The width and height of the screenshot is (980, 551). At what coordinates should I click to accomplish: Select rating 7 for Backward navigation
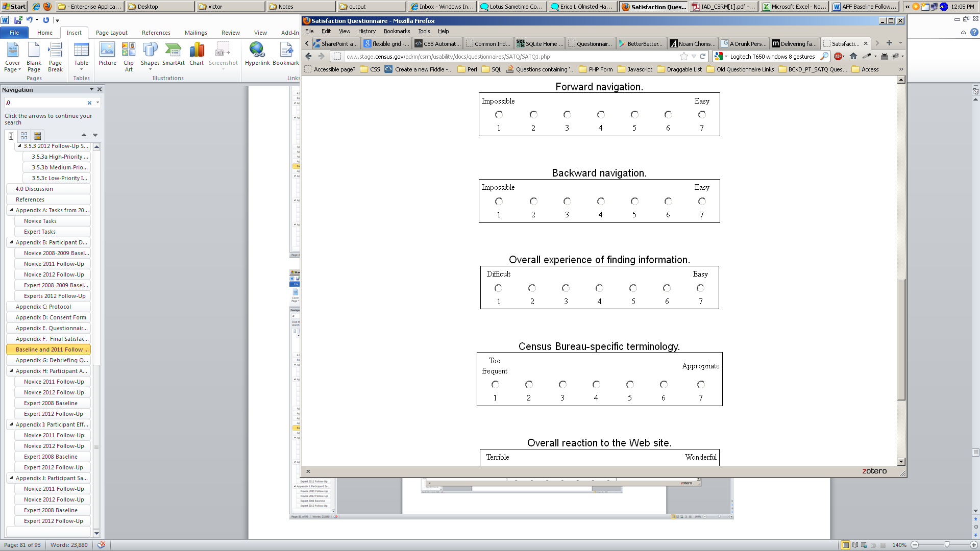[x=702, y=202]
